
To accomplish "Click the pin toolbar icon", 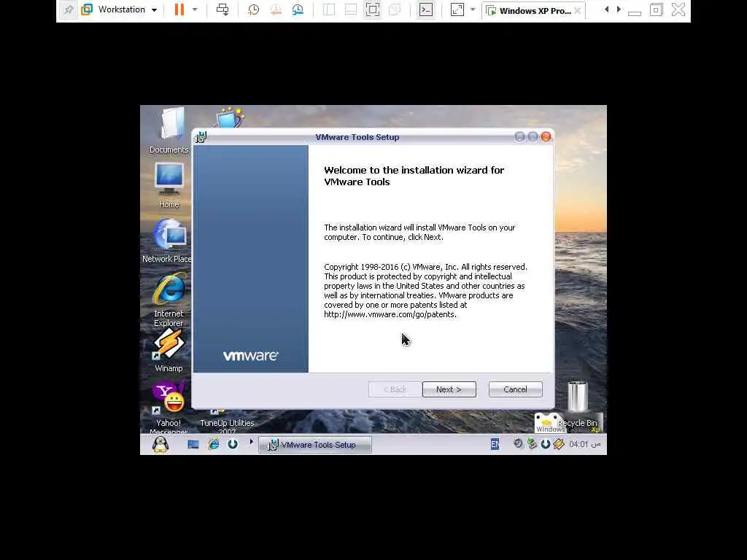I will [x=69, y=9].
